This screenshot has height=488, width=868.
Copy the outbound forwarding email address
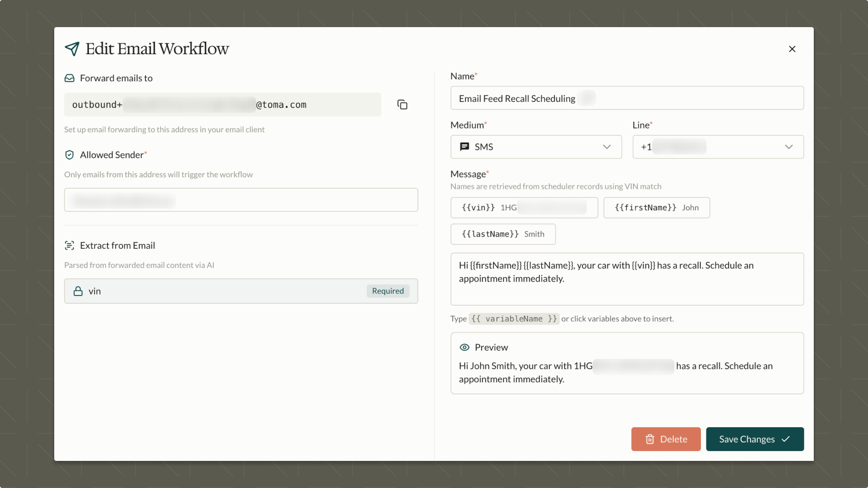tap(402, 104)
